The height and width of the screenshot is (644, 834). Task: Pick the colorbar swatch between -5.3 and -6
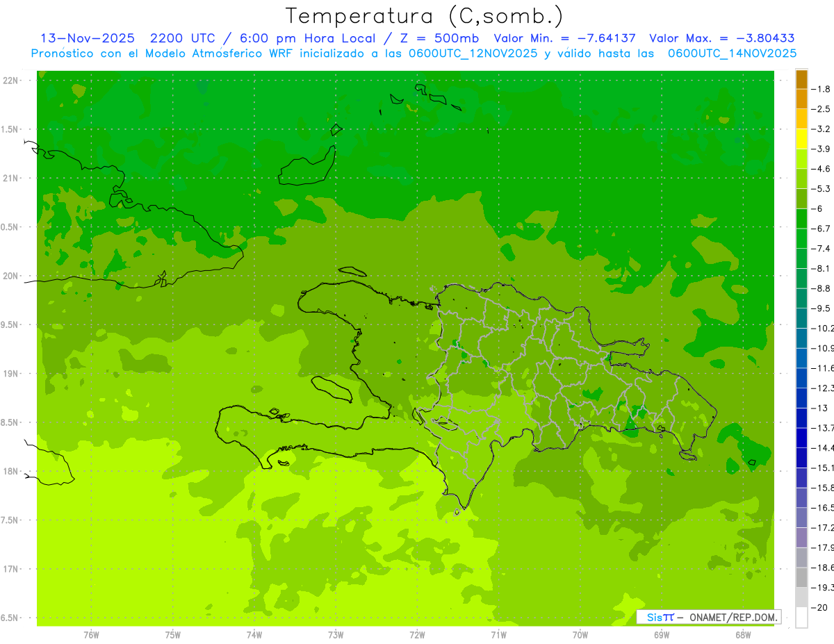pos(801,199)
